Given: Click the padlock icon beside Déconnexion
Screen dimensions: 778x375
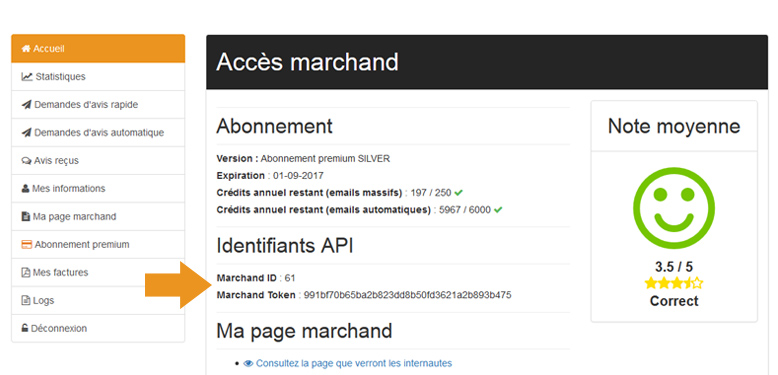Looking at the screenshot, I should click(x=25, y=328).
